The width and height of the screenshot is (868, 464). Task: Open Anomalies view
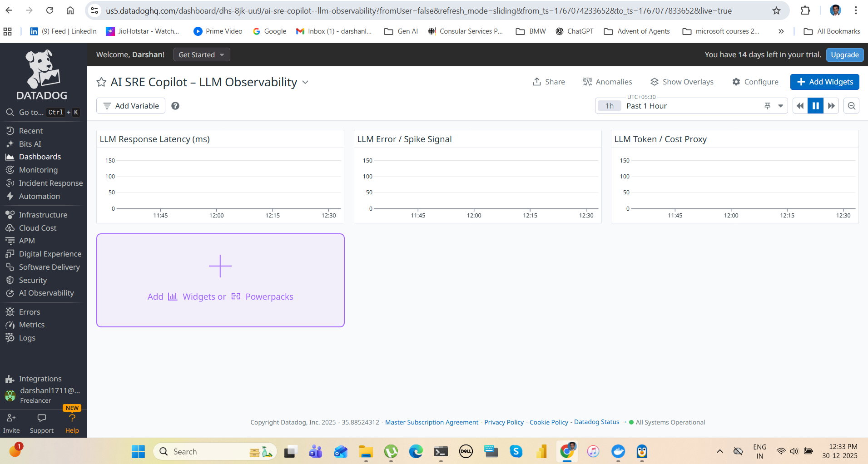click(607, 82)
